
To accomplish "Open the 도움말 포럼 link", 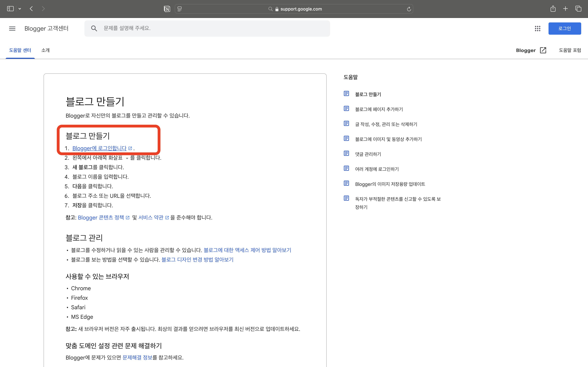I will (570, 50).
